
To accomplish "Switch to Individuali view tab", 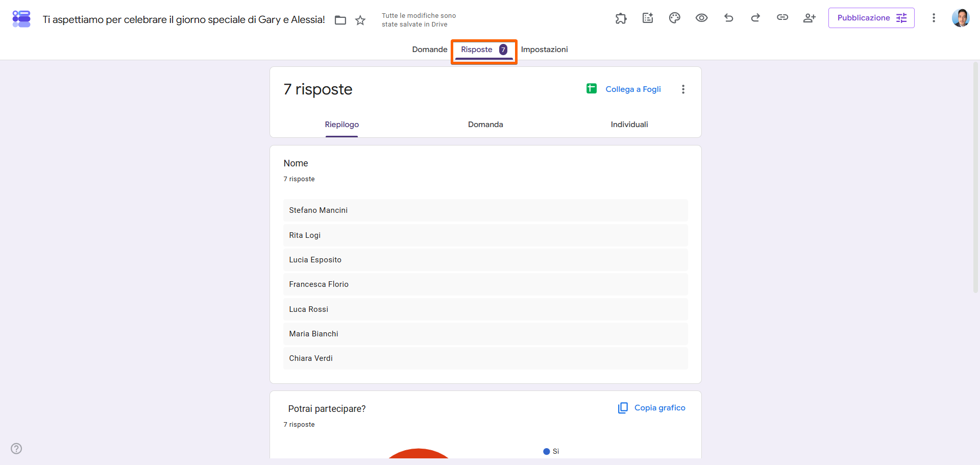I will click(x=629, y=125).
